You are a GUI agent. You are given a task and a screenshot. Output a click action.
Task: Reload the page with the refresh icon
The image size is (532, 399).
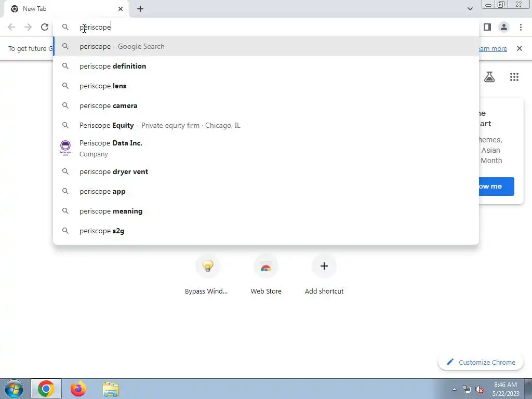[x=45, y=27]
